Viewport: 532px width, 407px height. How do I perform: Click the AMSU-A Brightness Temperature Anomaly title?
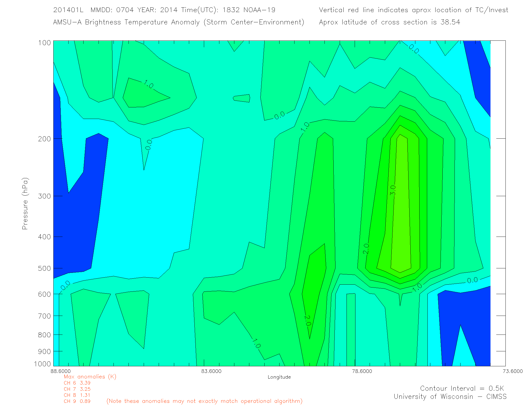[x=179, y=22]
